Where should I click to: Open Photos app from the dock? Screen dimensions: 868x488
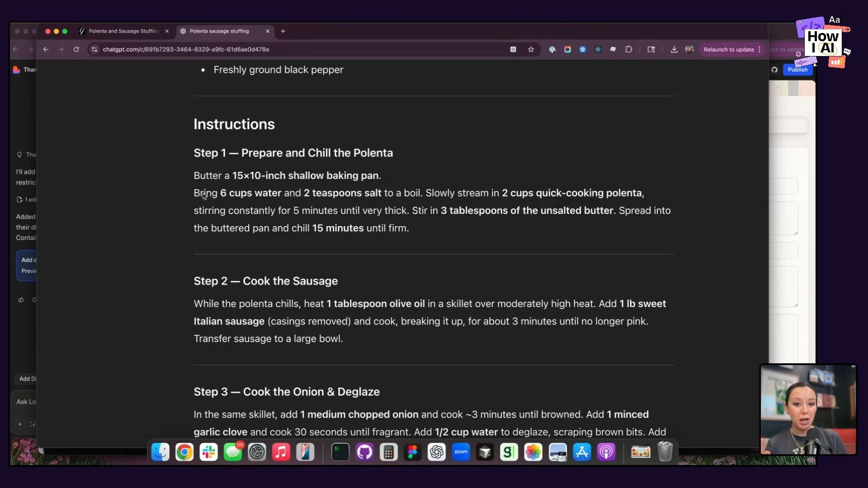533,452
